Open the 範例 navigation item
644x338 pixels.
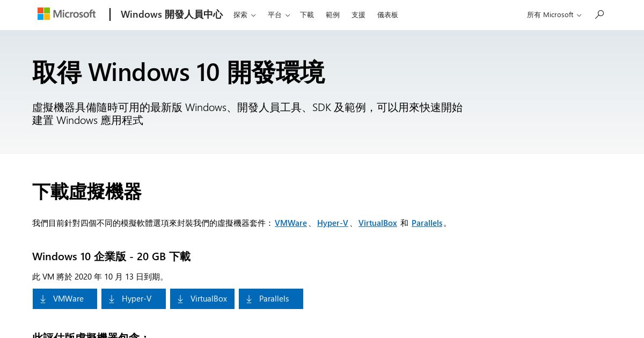333,15
